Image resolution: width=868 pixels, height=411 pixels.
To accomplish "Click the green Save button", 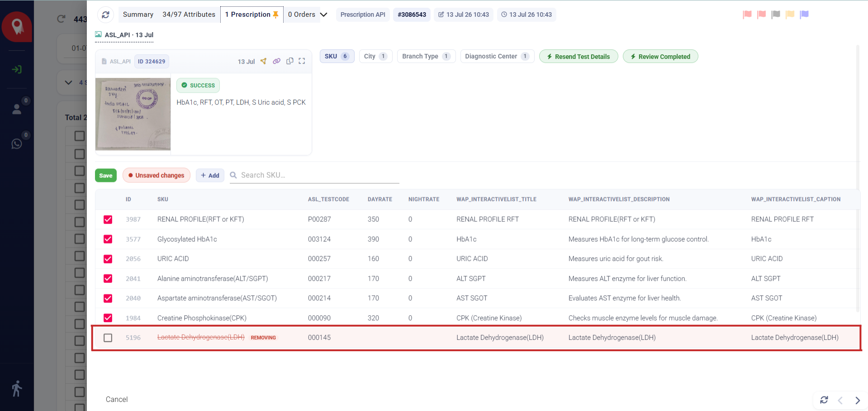I will (106, 176).
